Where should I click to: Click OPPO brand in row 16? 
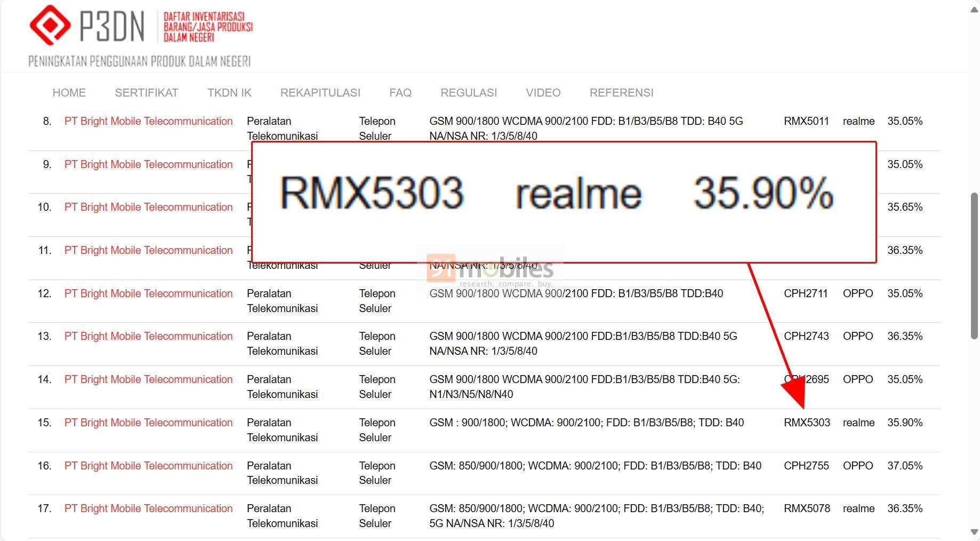[x=858, y=466]
